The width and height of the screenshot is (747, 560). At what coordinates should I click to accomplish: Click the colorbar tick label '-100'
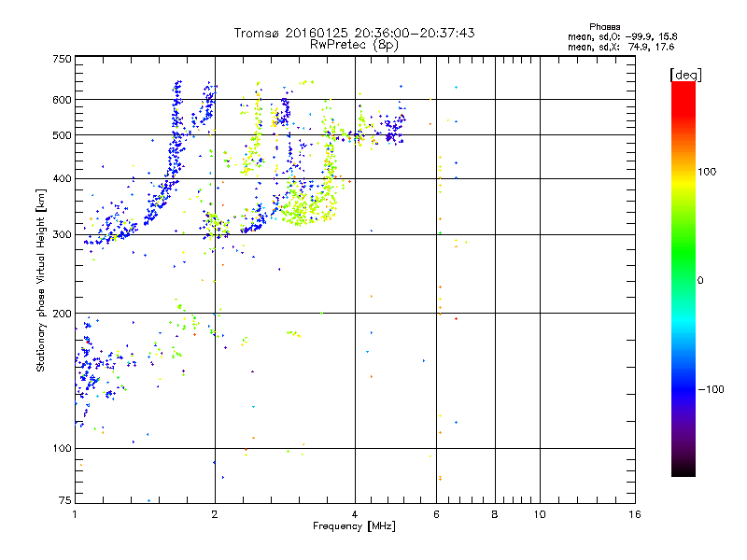click(x=711, y=389)
